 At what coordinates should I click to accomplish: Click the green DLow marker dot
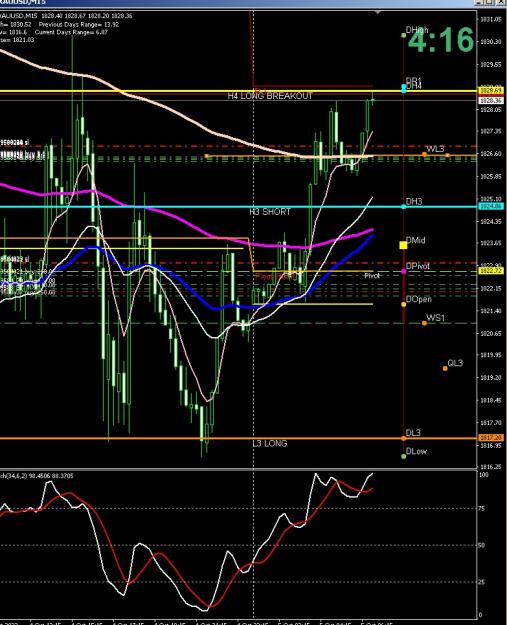403,456
